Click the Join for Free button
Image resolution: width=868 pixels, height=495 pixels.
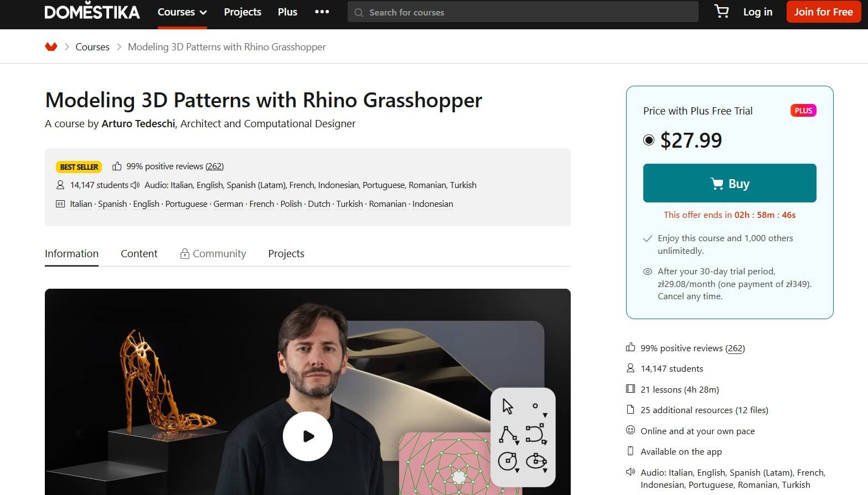click(823, 12)
